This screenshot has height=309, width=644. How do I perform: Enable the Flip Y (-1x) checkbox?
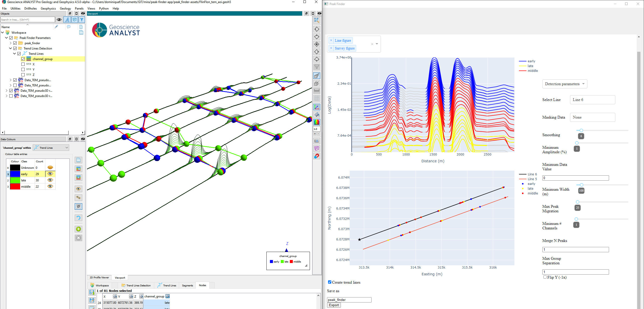coord(544,277)
